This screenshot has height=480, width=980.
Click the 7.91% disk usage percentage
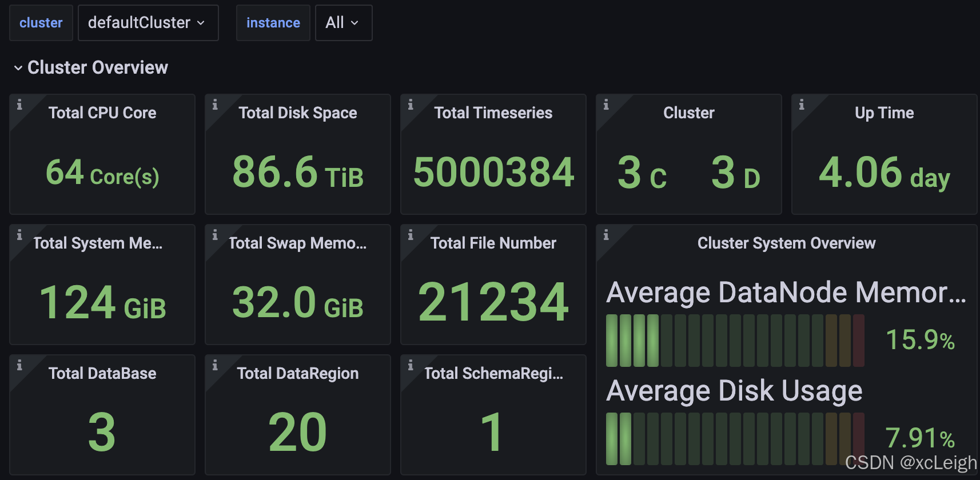[920, 438]
